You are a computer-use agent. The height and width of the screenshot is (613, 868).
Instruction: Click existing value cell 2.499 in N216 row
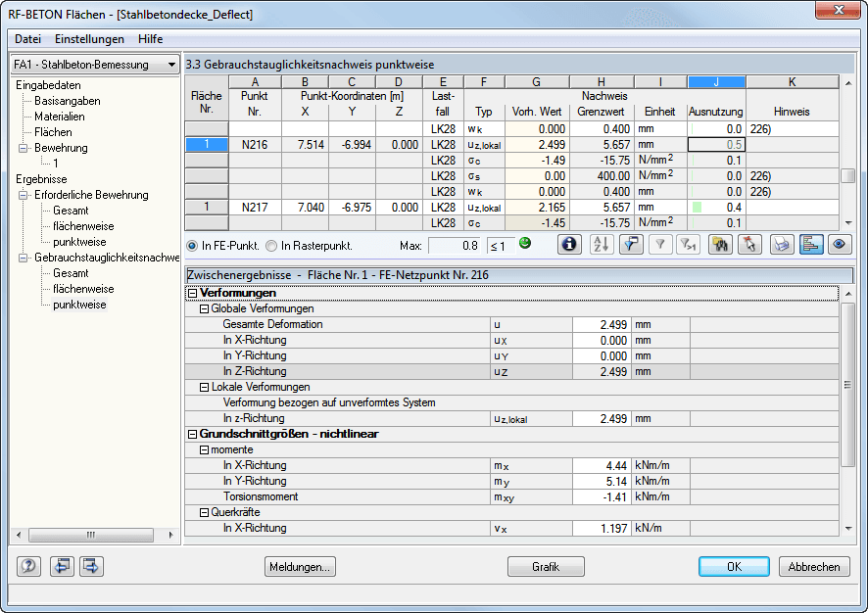click(x=537, y=144)
